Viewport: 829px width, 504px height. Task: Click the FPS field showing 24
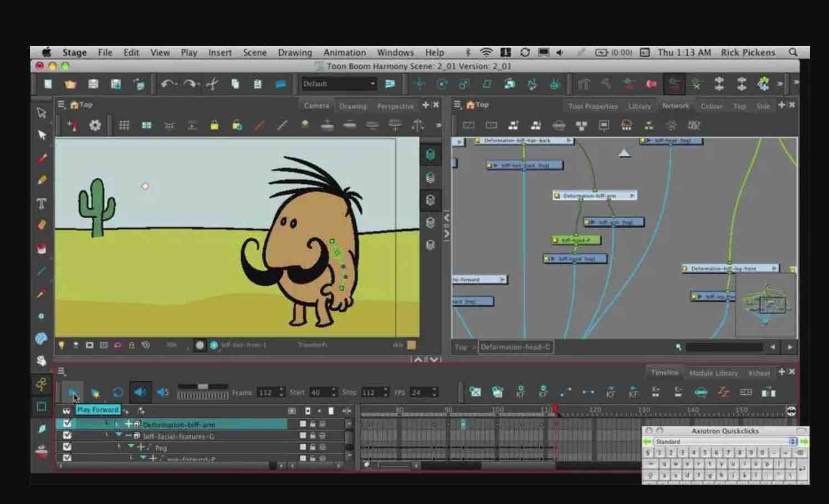[x=423, y=392]
